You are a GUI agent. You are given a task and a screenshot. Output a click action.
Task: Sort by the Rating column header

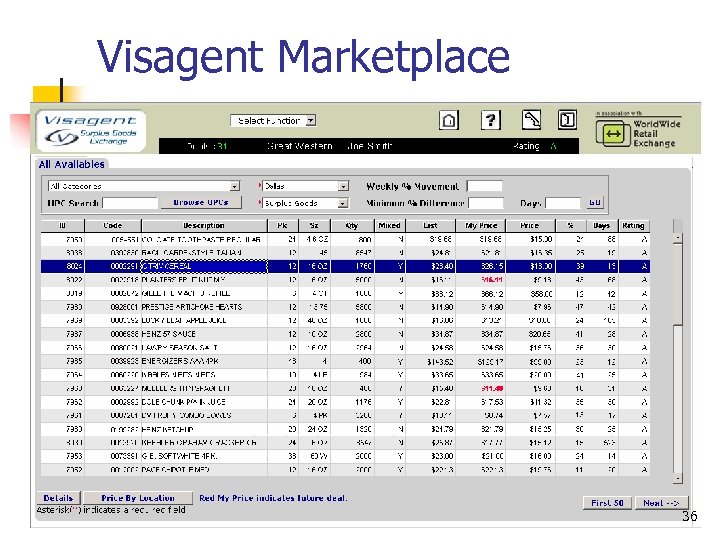(x=634, y=225)
